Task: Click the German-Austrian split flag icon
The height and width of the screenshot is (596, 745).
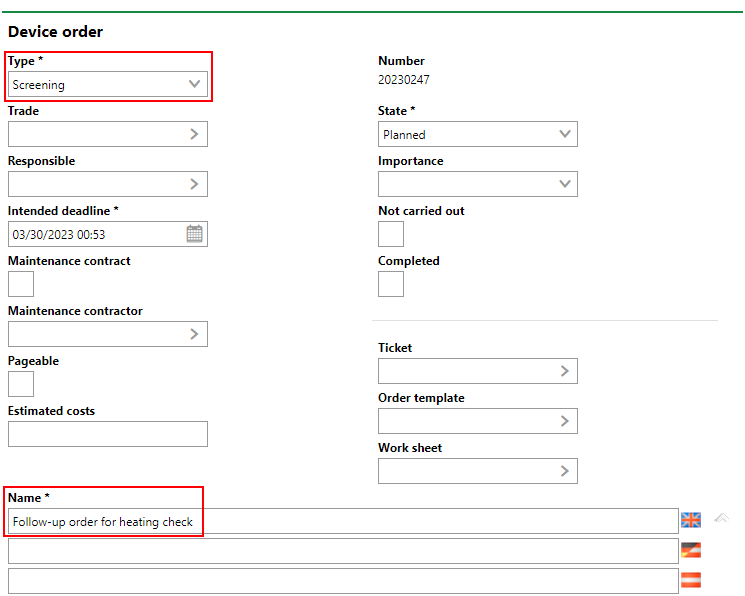Action: (x=691, y=550)
